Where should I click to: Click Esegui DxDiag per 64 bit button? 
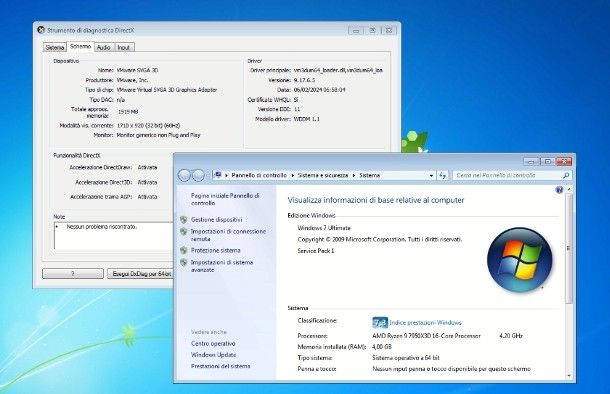tap(140, 274)
